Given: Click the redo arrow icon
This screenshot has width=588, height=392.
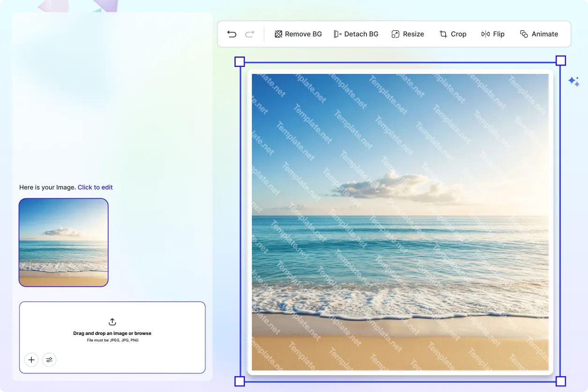Looking at the screenshot, I should click(x=250, y=34).
